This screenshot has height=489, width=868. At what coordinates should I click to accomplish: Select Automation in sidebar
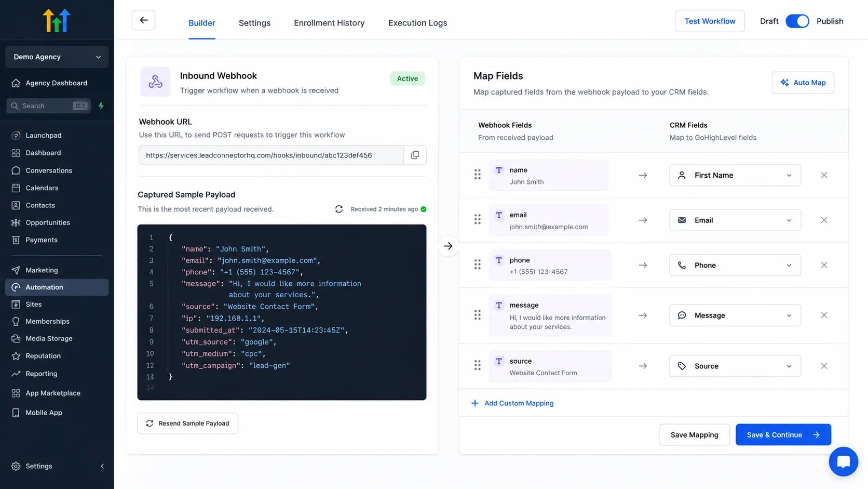pos(57,287)
